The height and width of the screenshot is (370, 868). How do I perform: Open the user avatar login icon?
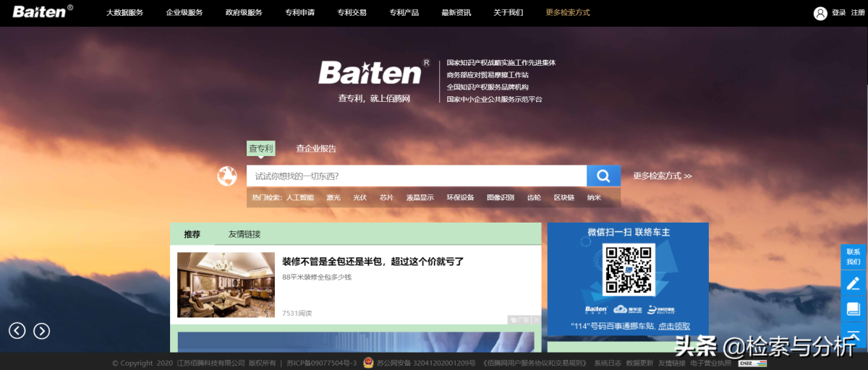[820, 13]
